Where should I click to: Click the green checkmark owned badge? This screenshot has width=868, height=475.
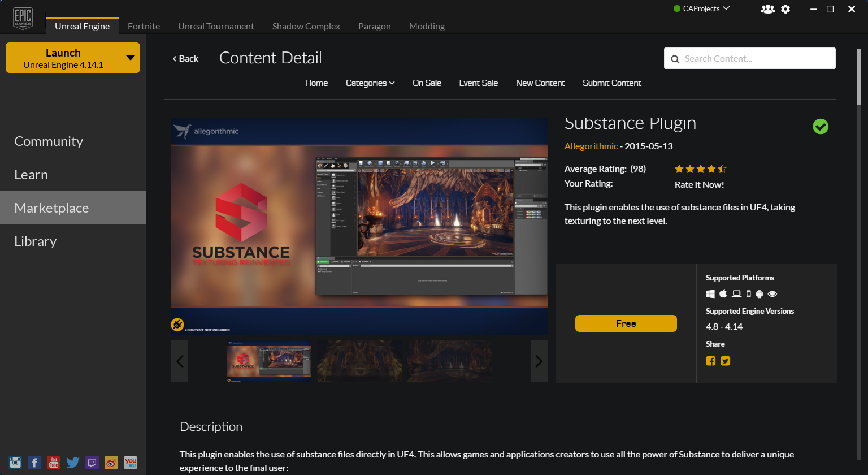click(821, 127)
